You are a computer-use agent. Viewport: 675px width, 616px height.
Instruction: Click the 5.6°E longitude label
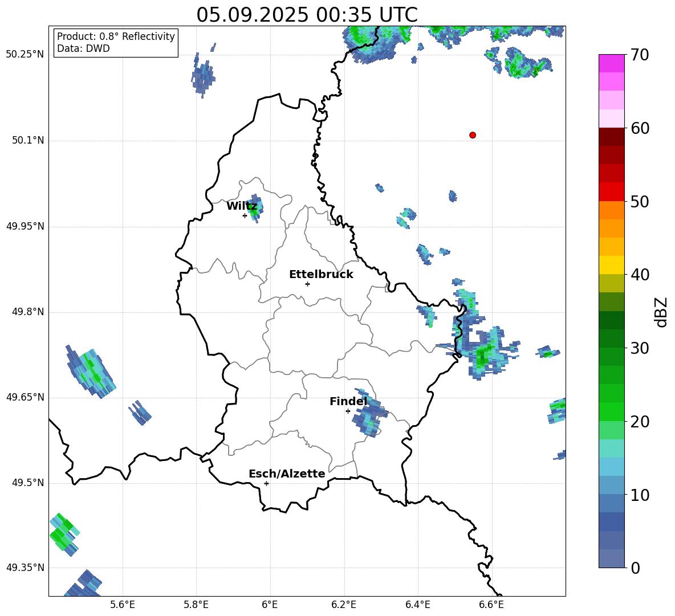(123, 605)
